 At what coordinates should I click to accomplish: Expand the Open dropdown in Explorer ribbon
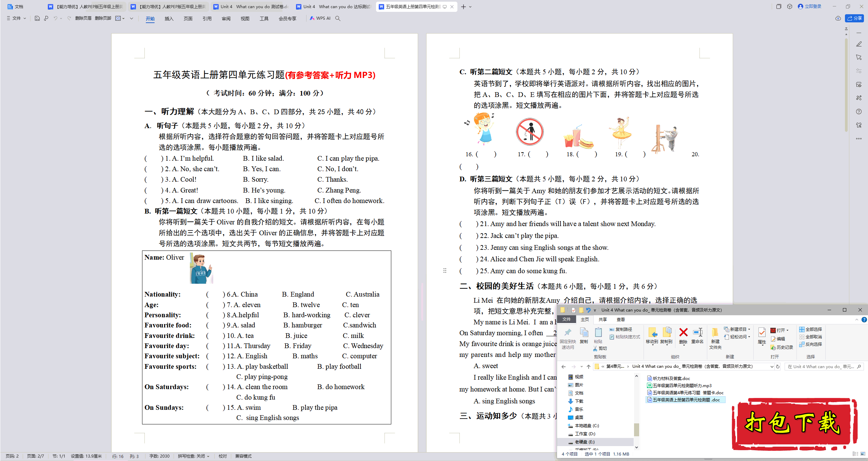coord(788,330)
